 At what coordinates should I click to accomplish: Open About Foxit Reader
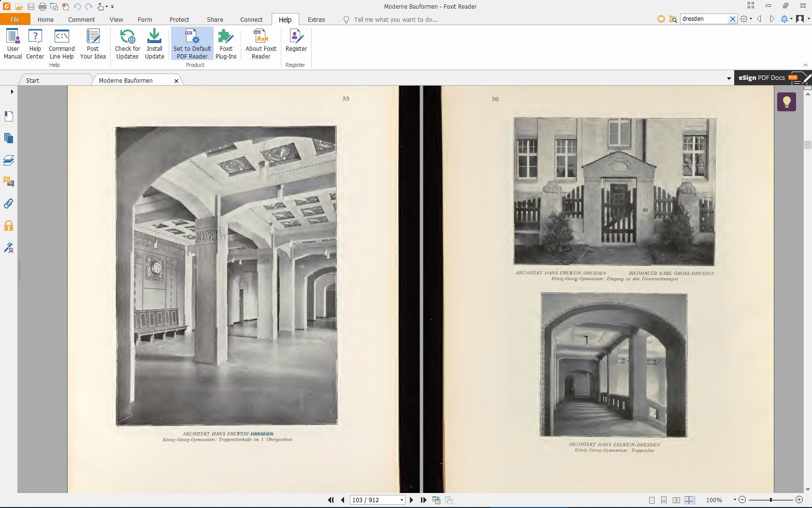[x=261, y=44]
